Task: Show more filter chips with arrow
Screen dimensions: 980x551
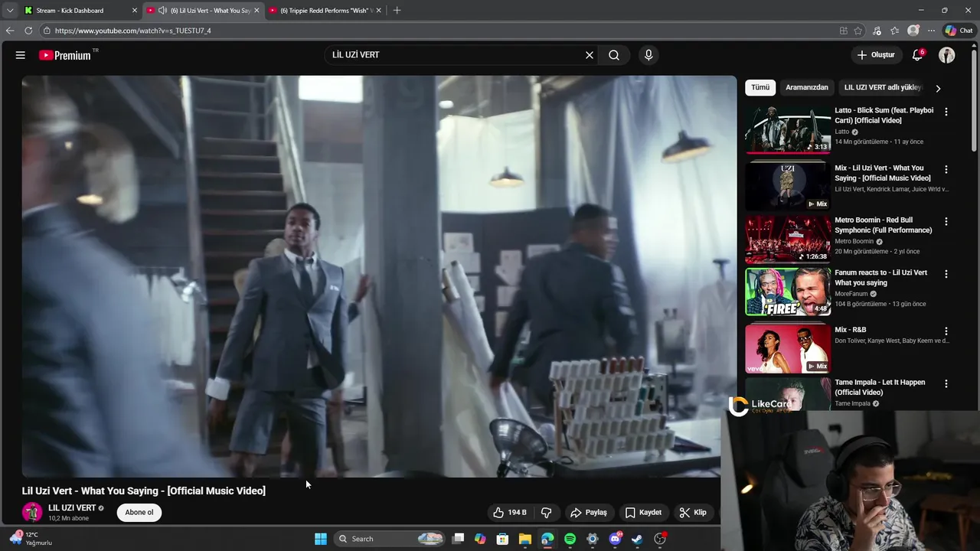Action: click(x=938, y=88)
